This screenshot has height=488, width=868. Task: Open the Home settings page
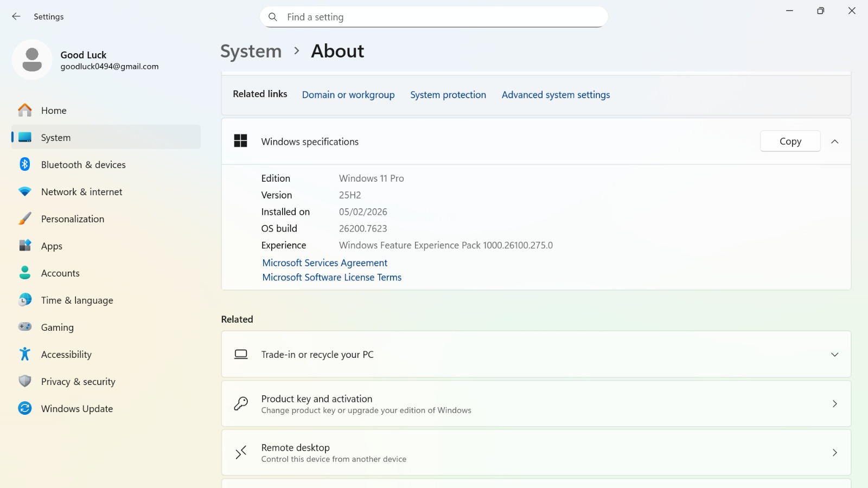[x=106, y=111]
